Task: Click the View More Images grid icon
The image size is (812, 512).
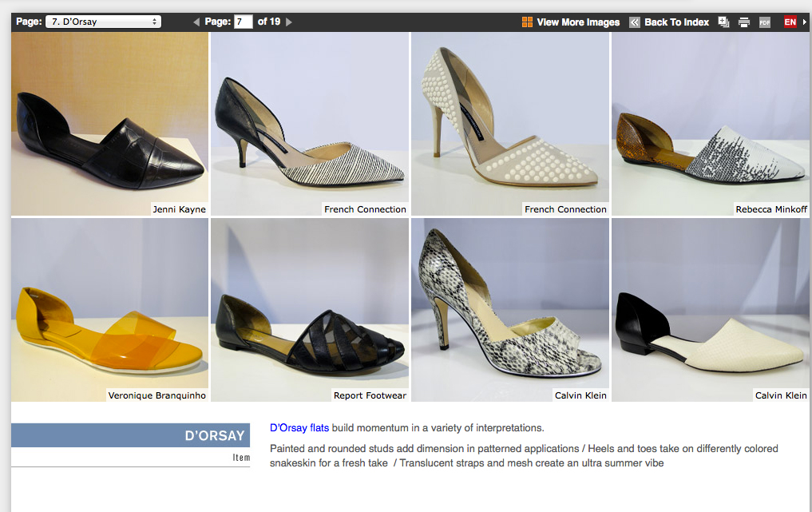Action: coord(527,22)
